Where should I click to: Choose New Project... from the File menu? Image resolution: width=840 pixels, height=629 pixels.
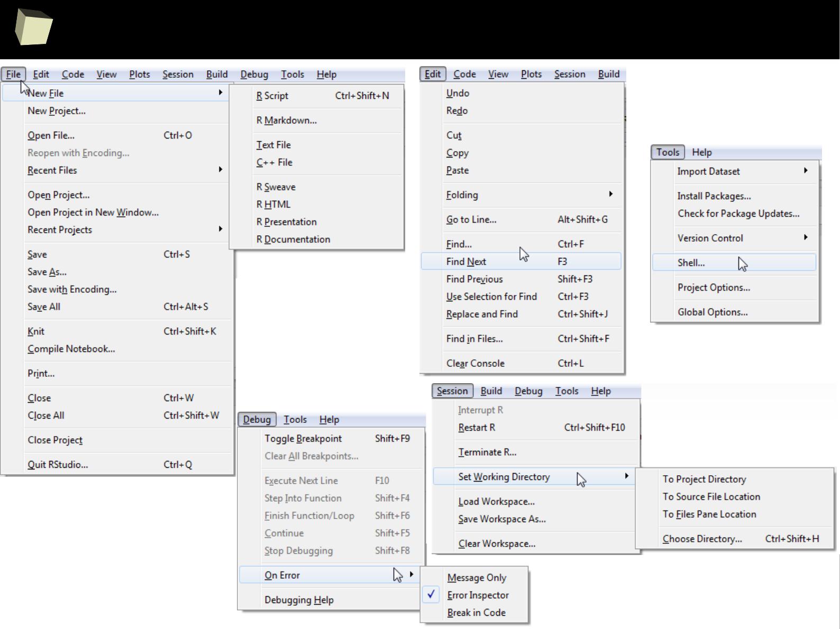(x=57, y=111)
